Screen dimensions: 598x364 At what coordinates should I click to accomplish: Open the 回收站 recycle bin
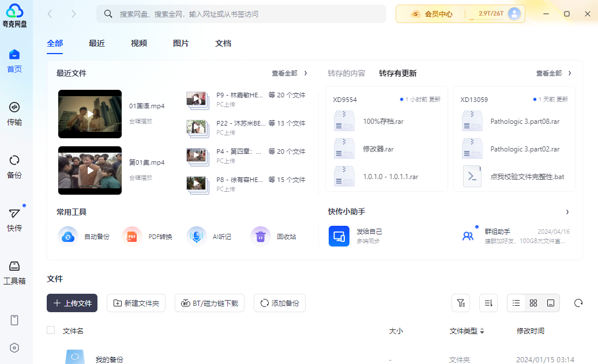coord(261,236)
